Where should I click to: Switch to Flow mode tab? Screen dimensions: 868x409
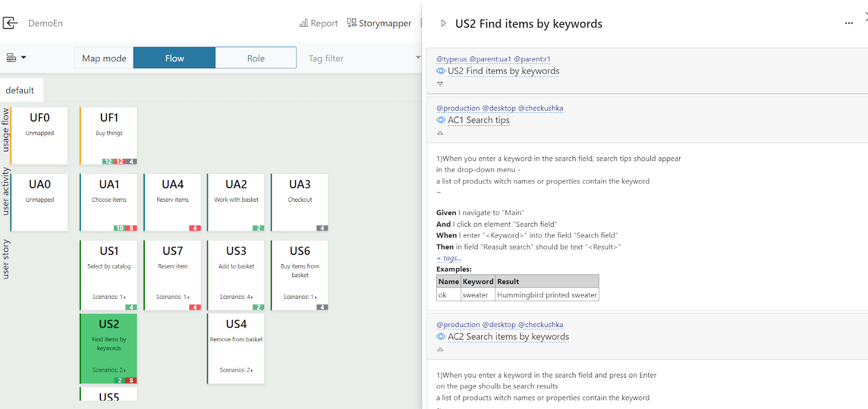pyautogui.click(x=175, y=58)
